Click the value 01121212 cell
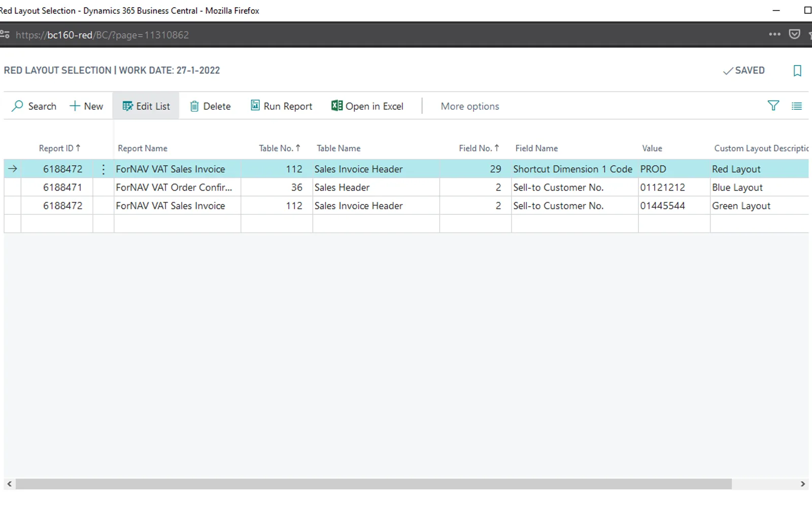The image size is (812, 508). pyautogui.click(x=674, y=187)
